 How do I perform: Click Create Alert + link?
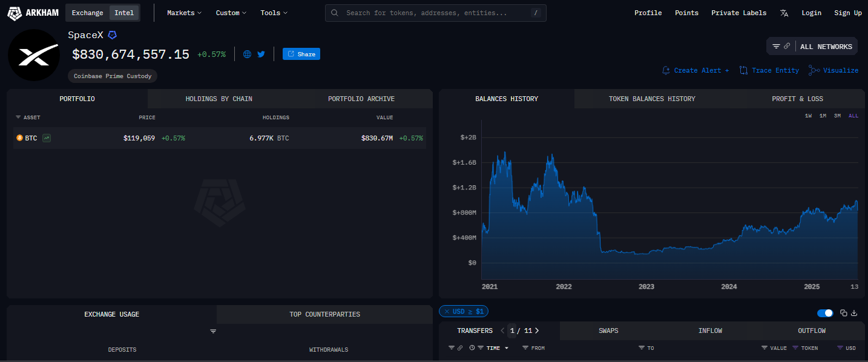pos(701,70)
